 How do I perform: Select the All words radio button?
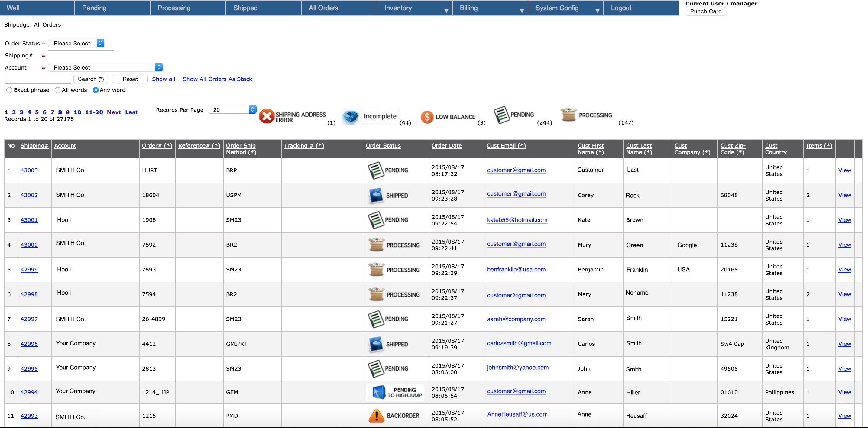tap(58, 90)
